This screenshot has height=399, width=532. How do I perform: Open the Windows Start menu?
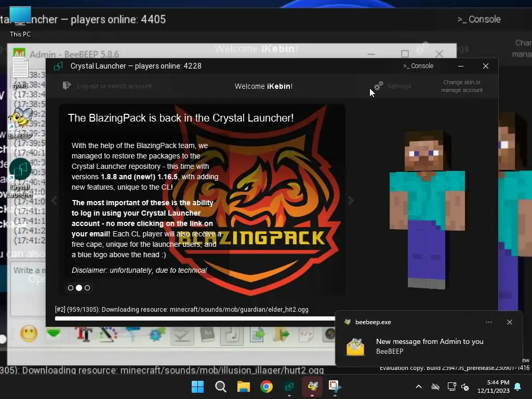pyautogui.click(x=197, y=387)
